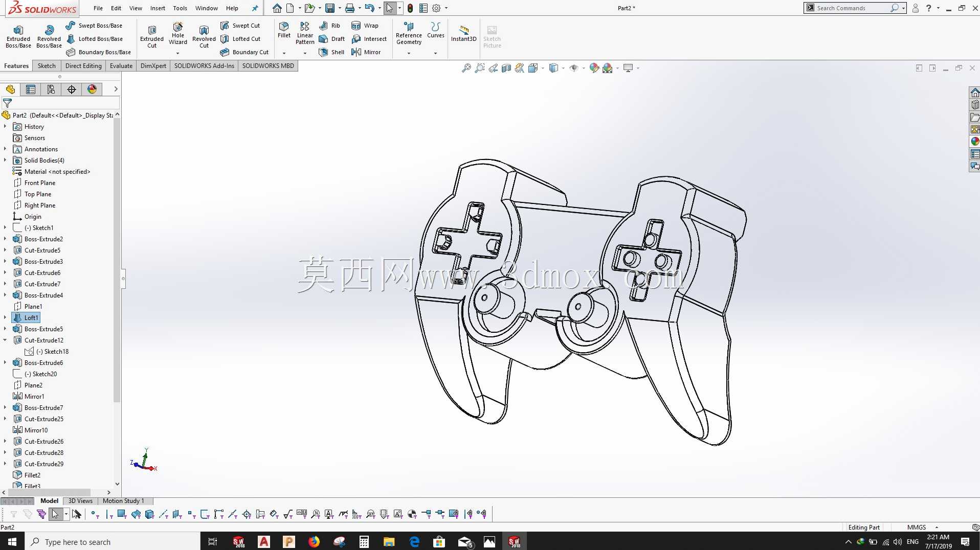Expand the Linear Pattern dropdown arrow
This screenshot has height=550, width=980.
click(x=305, y=53)
